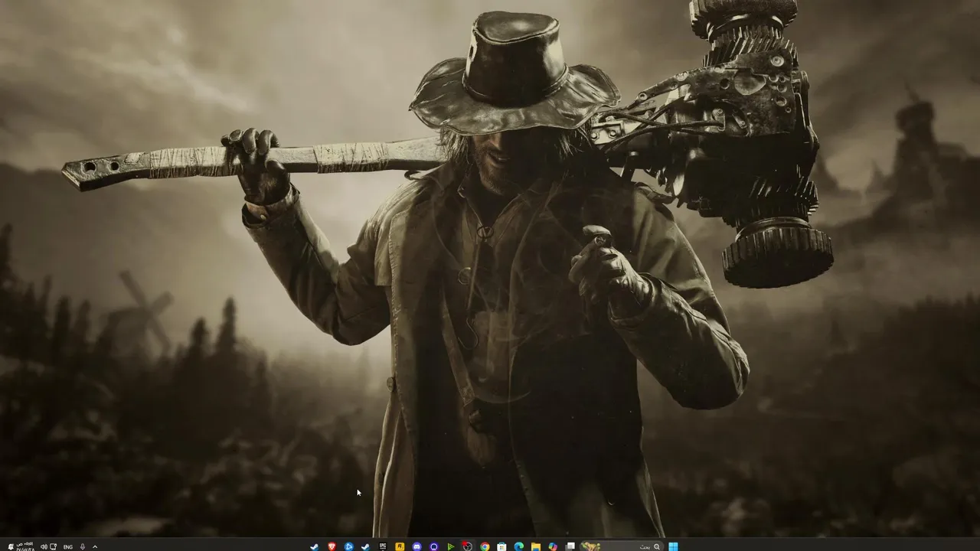Viewport: 980px width, 551px height.
Task: Open Microsoft Store app
Action: click(x=501, y=546)
